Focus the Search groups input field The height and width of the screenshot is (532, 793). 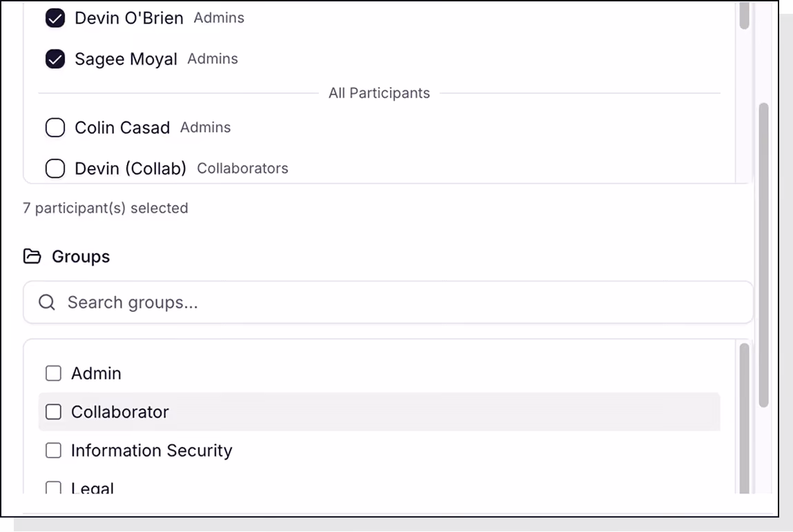tap(388, 302)
